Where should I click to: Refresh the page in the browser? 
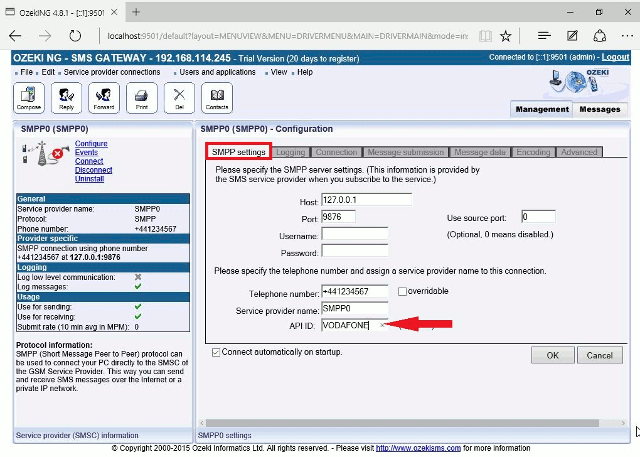pyautogui.click(x=77, y=35)
